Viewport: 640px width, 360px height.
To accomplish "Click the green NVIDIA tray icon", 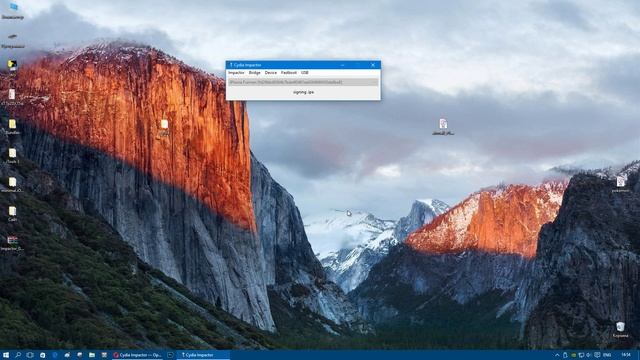I will point(573,355).
